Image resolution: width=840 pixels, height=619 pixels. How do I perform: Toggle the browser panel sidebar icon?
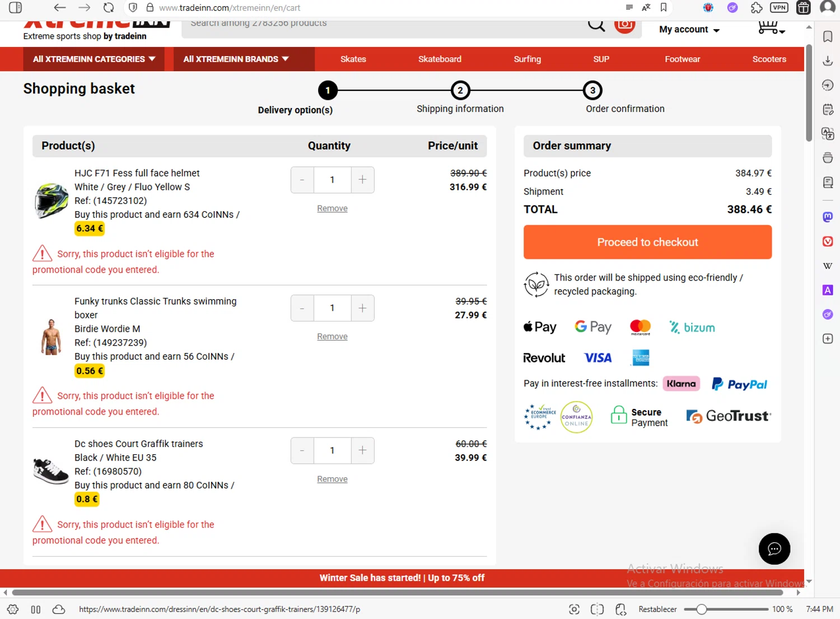point(16,8)
